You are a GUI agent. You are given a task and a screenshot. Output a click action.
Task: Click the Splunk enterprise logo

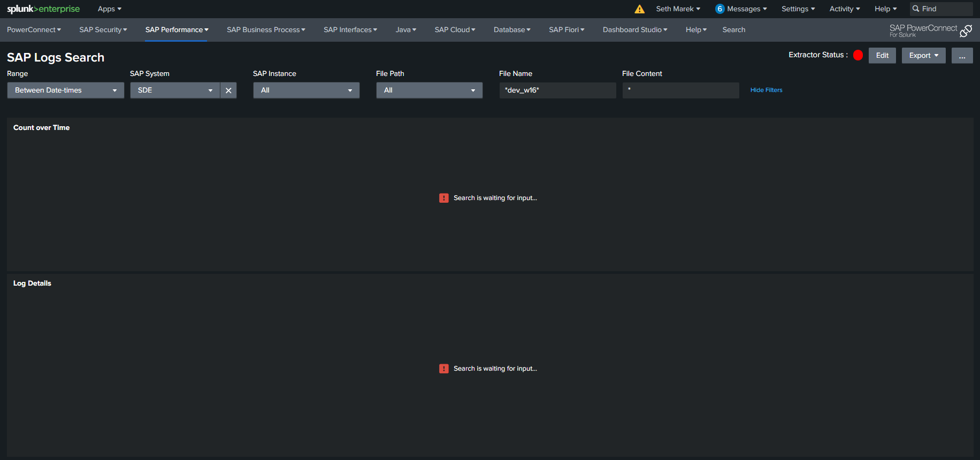pyautogui.click(x=43, y=9)
